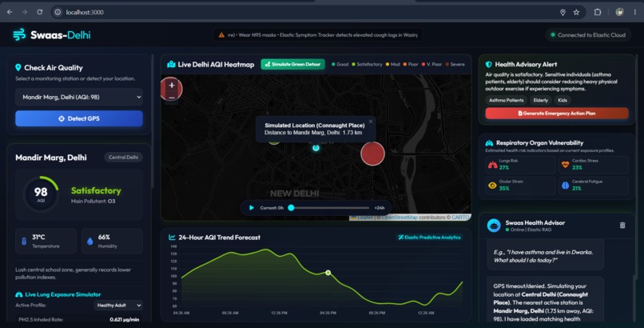
Task: Zoom out the map with minus button
Action: tap(172, 97)
